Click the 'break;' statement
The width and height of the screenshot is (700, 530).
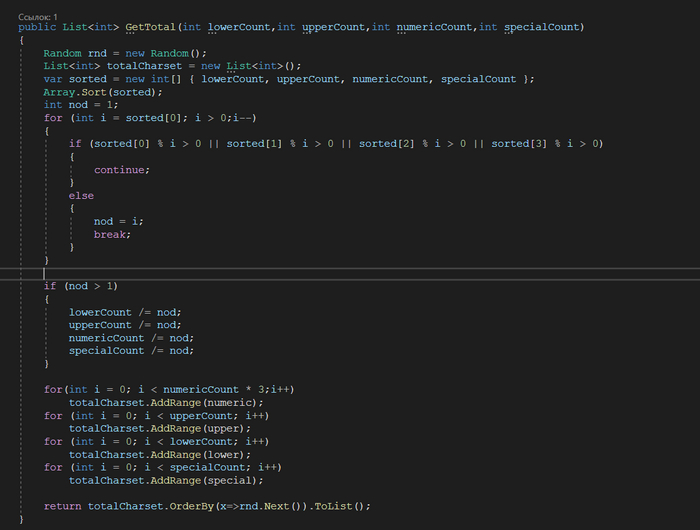(x=114, y=234)
